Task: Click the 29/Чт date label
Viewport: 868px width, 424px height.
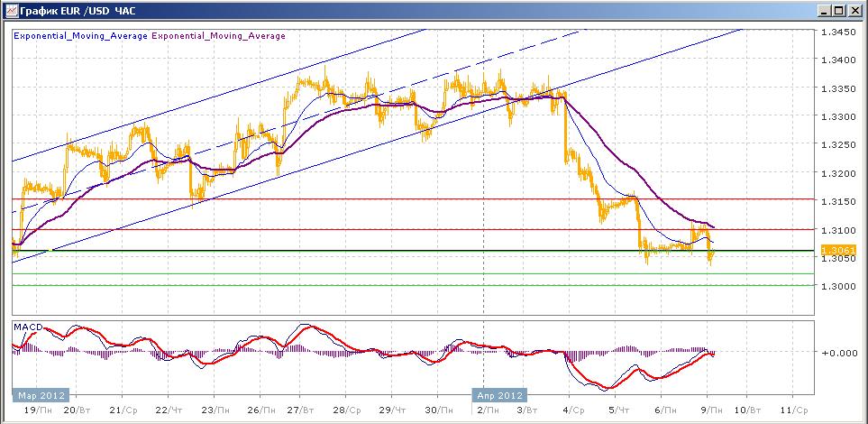Action: point(392,410)
